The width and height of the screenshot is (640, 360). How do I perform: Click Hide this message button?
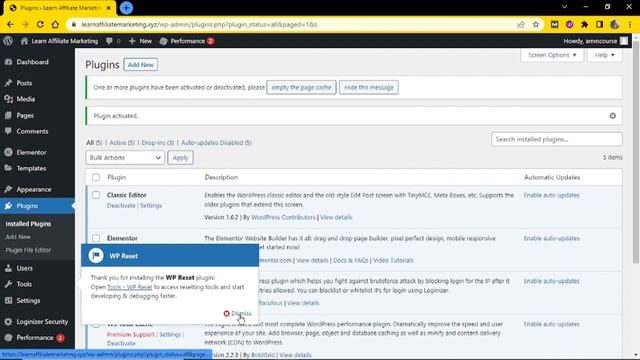click(369, 87)
